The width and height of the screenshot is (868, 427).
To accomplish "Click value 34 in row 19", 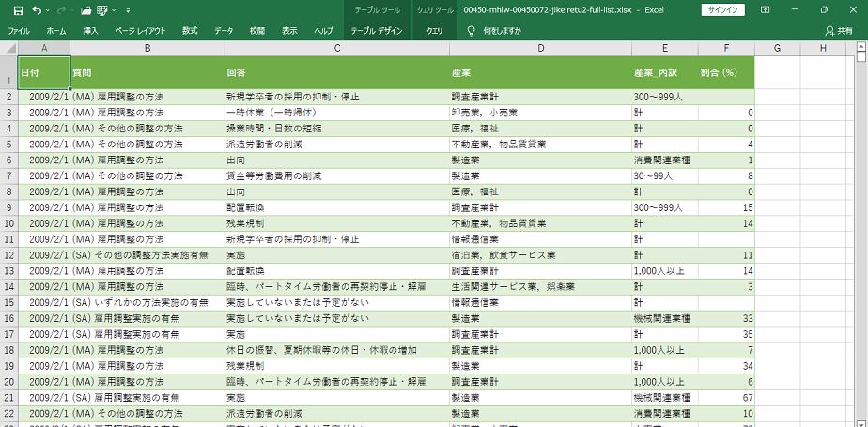I will click(726, 366).
